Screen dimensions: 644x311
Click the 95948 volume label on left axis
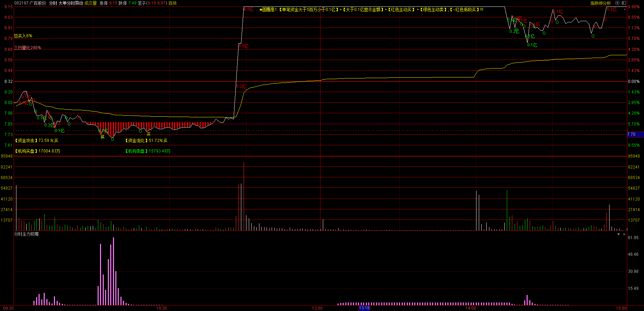[x=7, y=156]
